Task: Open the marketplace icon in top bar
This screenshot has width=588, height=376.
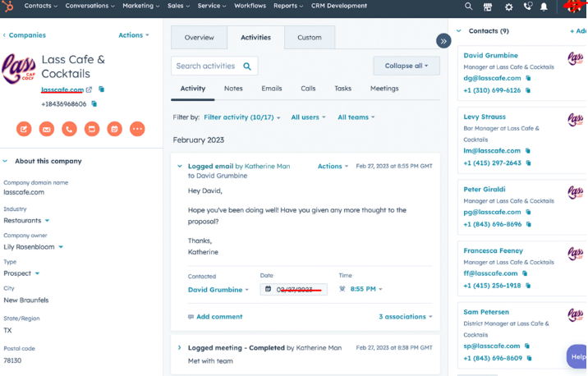Action: tap(488, 7)
